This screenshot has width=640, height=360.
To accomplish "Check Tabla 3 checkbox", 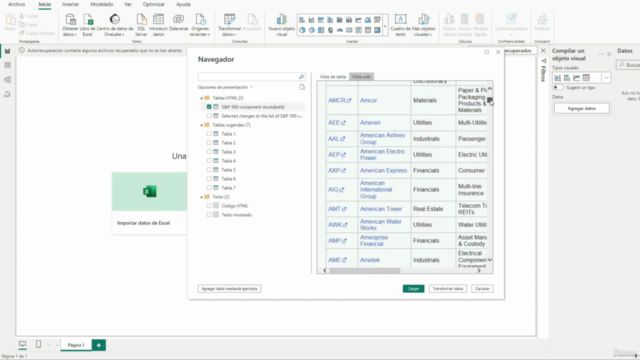I will point(209,152).
